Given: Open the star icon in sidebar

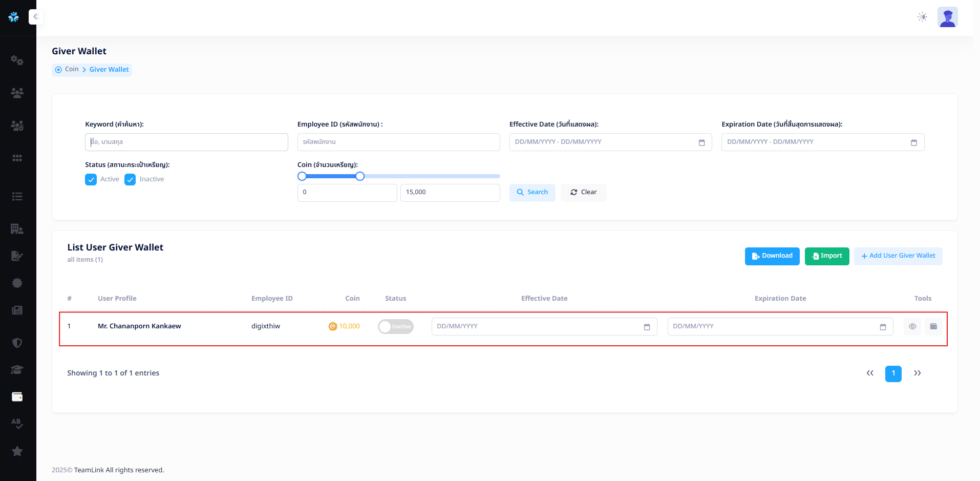Looking at the screenshot, I should point(17,451).
